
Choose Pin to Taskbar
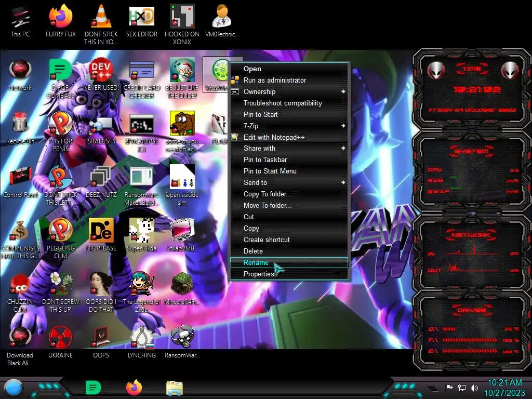289,160
